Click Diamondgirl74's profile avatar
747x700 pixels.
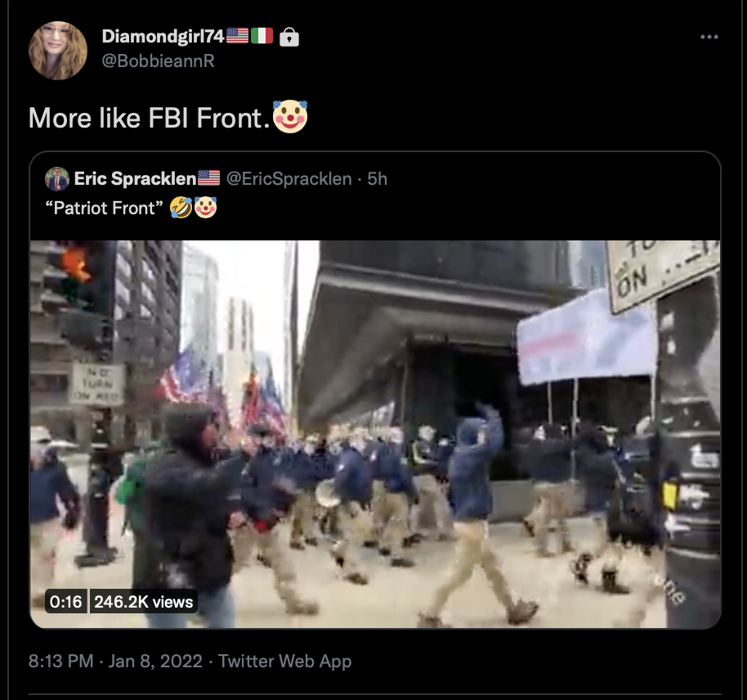[58, 50]
